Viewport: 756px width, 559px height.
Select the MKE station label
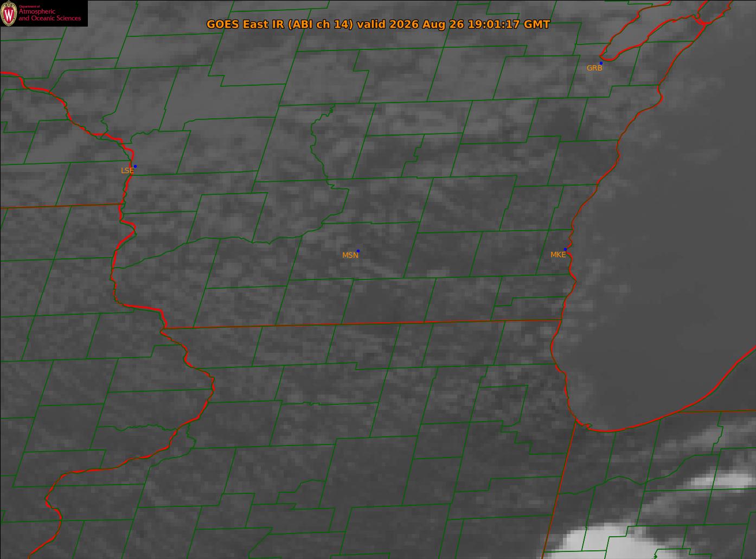(x=558, y=255)
